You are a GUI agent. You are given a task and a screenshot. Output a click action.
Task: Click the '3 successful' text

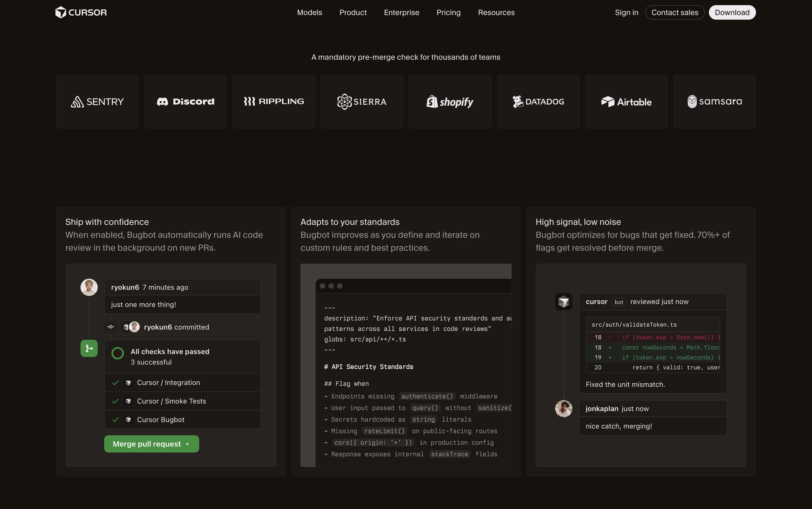pos(151,362)
